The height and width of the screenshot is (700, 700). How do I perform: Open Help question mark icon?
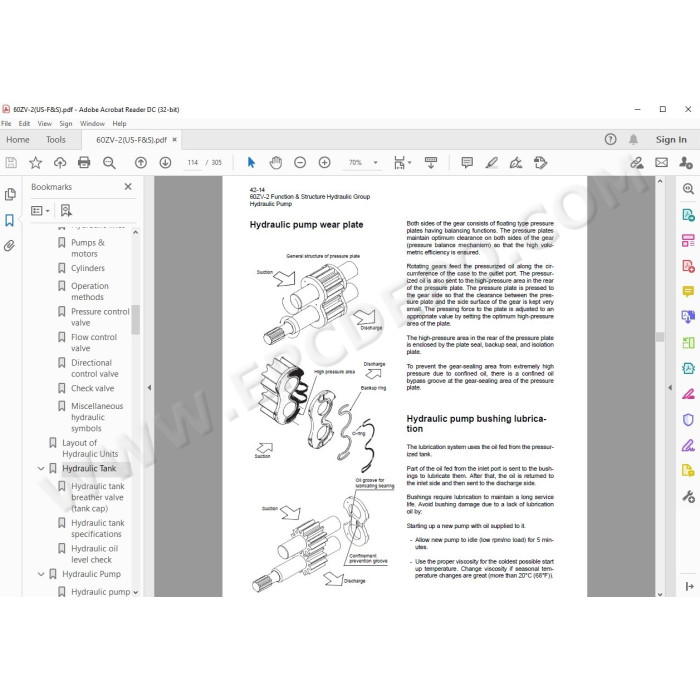coord(610,140)
